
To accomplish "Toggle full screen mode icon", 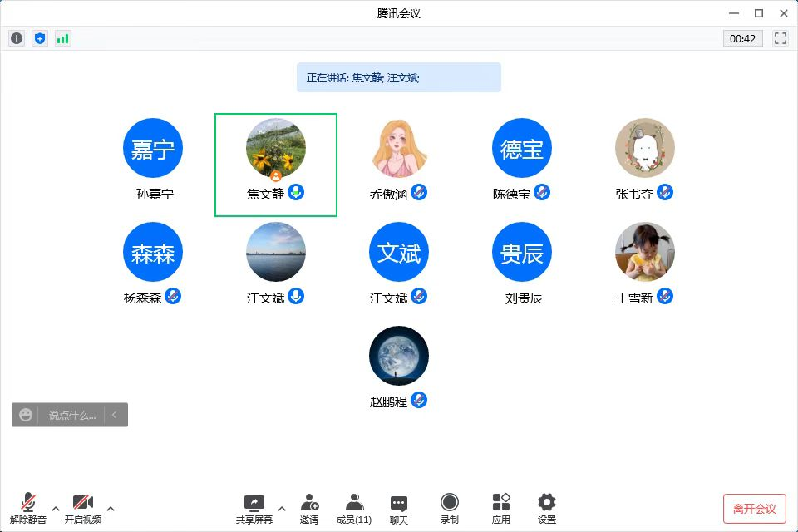I will coord(780,38).
